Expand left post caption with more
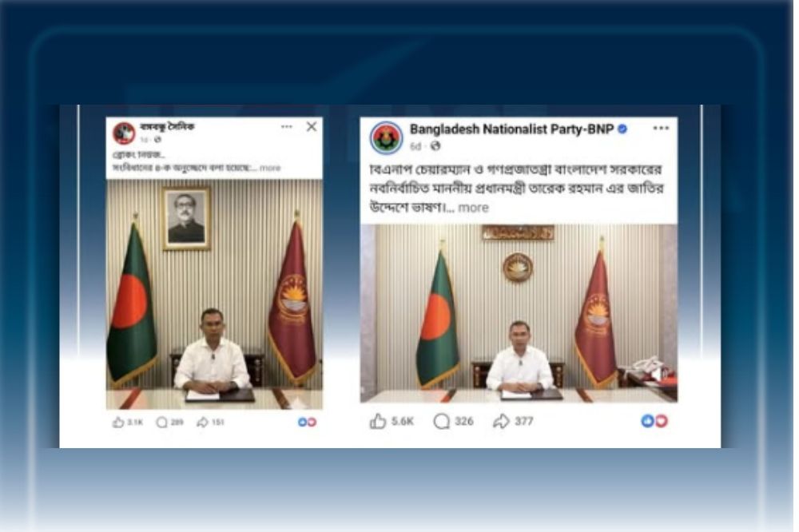 tap(270, 168)
